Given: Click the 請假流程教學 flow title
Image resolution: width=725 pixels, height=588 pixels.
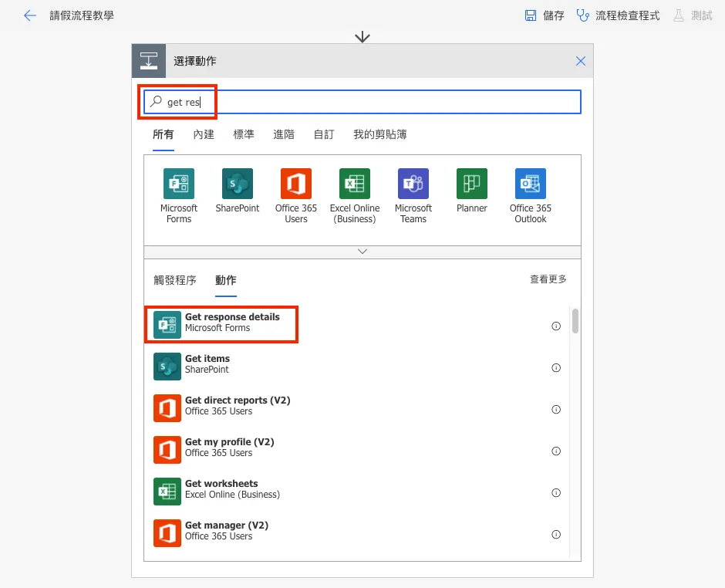Looking at the screenshot, I should click(82, 15).
